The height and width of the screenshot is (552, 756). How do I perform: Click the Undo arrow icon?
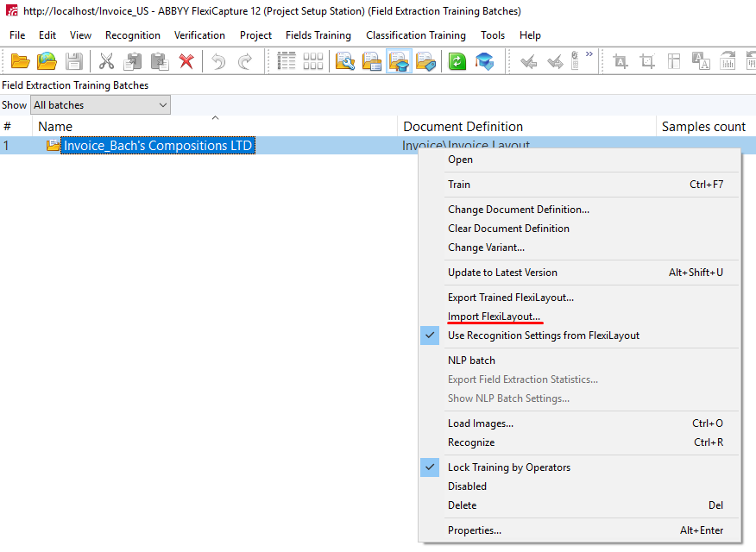click(x=218, y=61)
